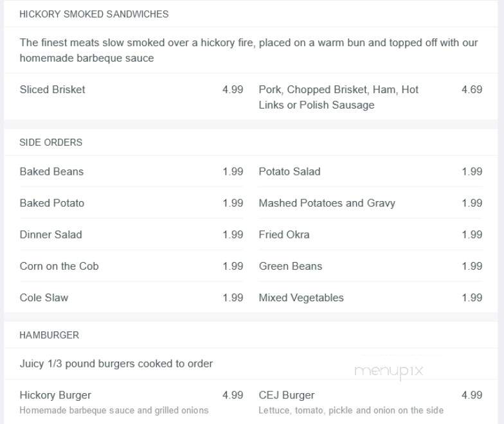The image size is (504, 424).
Task: Click Mashed Potatoes and Gravy
Action: (327, 203)
